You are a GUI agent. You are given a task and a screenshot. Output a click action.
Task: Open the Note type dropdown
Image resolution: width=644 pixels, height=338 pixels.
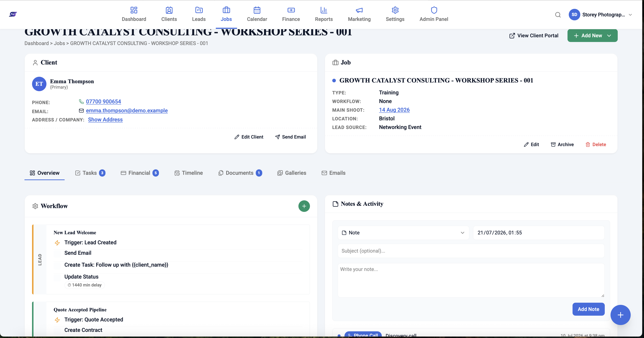[x=403, y=233]
